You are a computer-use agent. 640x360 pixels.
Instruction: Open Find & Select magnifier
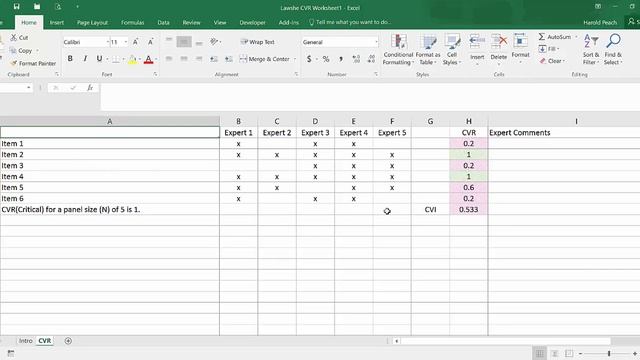tap(613, 50)
